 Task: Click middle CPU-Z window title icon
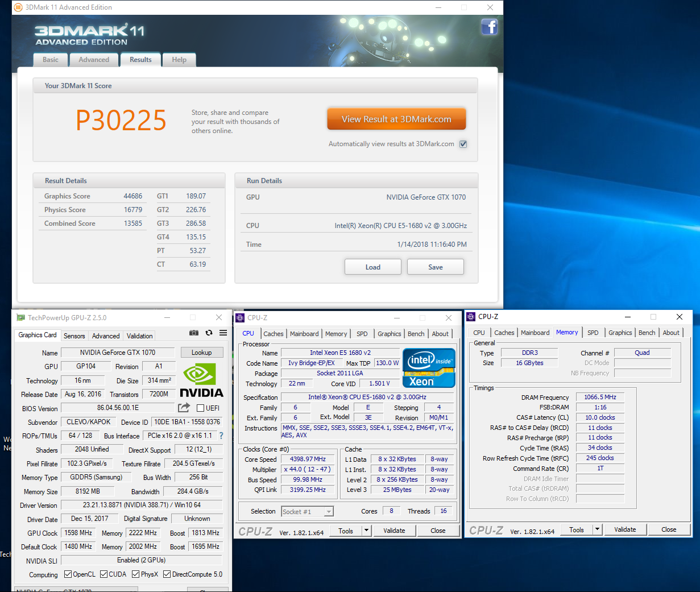(x=240, y=318)
